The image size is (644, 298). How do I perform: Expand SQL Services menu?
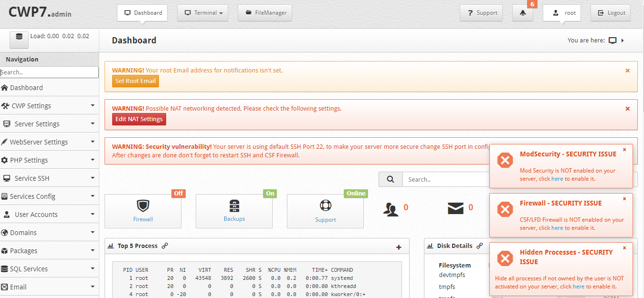[x=50, y=269]
